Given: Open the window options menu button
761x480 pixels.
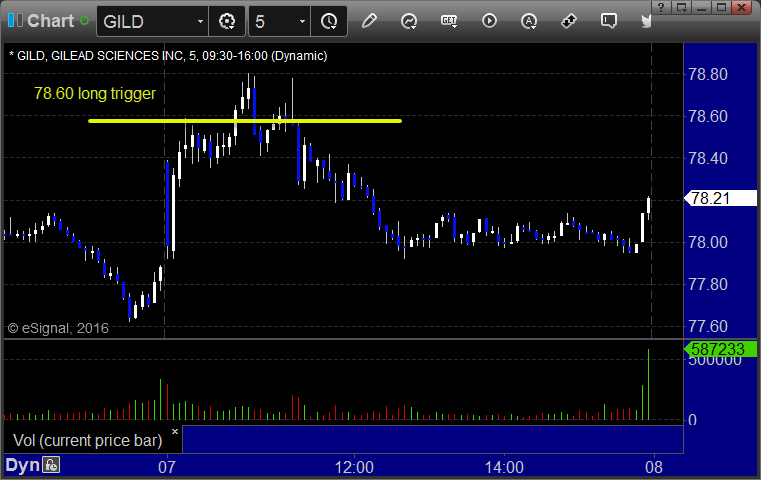Looking at the screenshot, I should coord(681,7).
